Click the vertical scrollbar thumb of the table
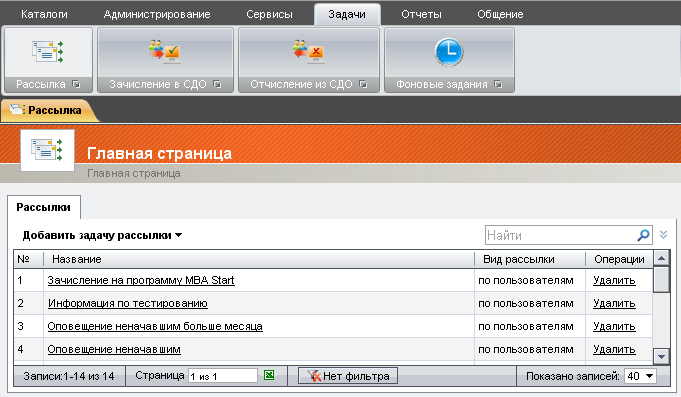The height and width of the screenshot is (397, 681). (661, 280)
